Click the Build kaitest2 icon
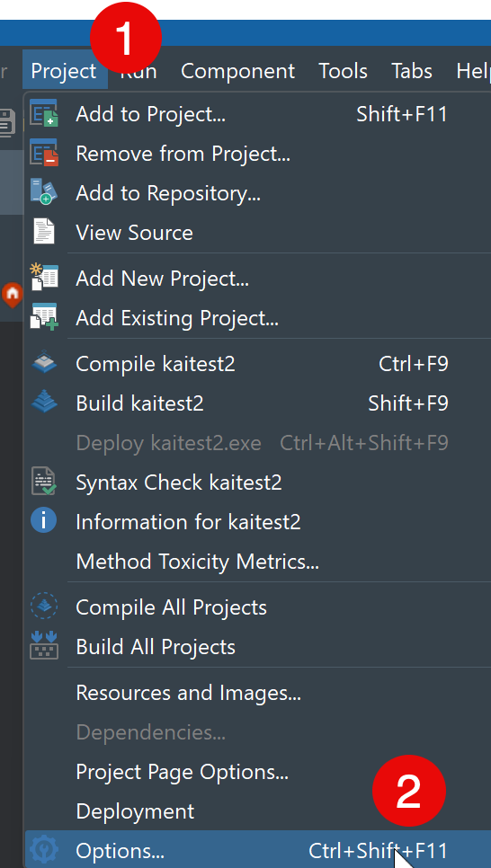This screenshot has width=491, height=868. [x=44, y=403]
